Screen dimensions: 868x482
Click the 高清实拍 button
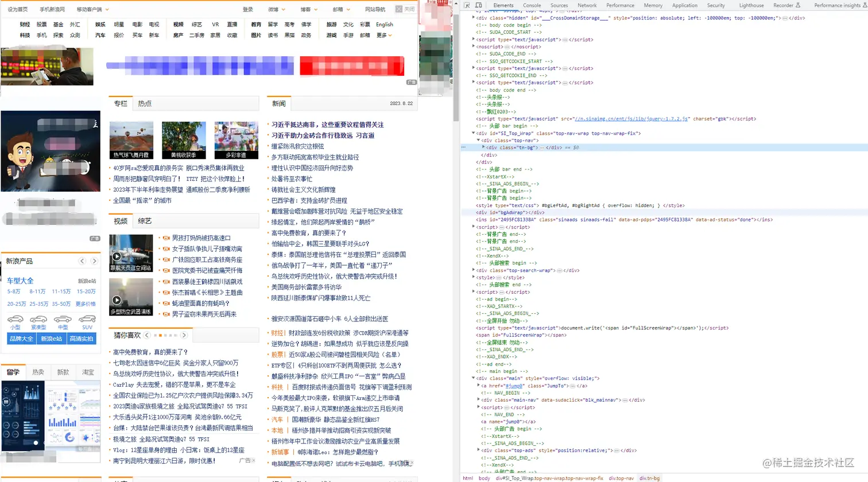click(81, 339)
